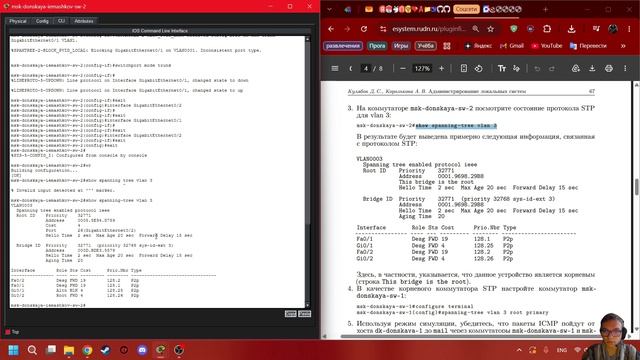Open the green shield extension
This screenshot has width=640, height=360.
(514, 29)
